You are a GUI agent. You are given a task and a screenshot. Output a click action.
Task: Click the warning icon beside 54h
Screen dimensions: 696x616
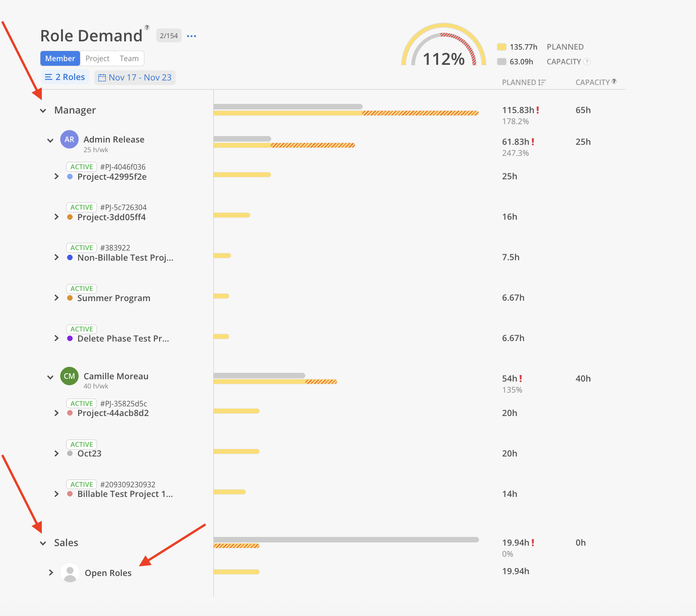tap(520, 378)
